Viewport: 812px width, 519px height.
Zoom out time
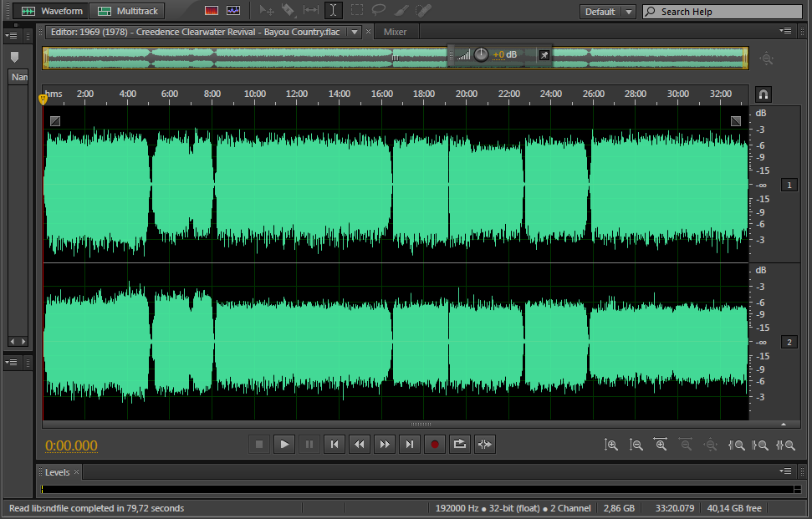pyautogui.click(x=686, y=445)
